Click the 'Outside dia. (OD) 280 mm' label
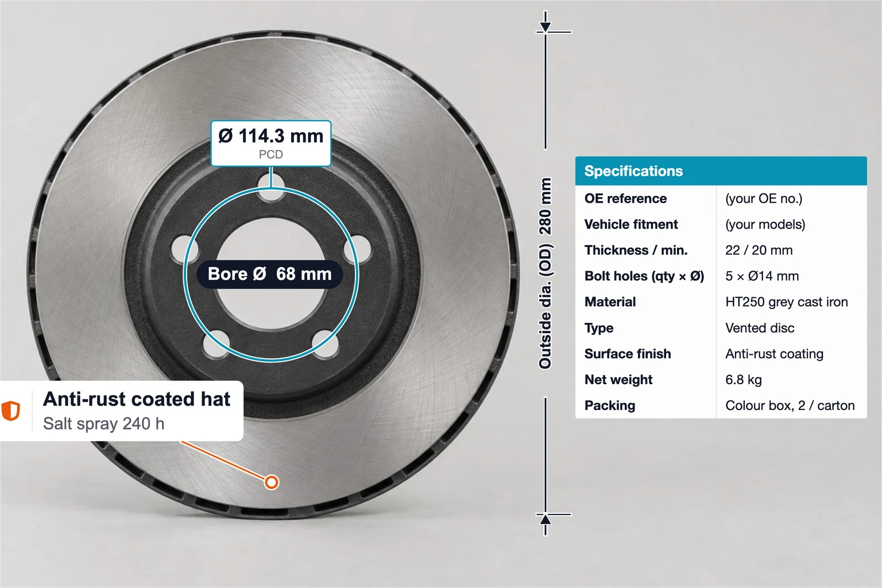The height and width of the screenshot is (588, 882). [x=545, y=273]
